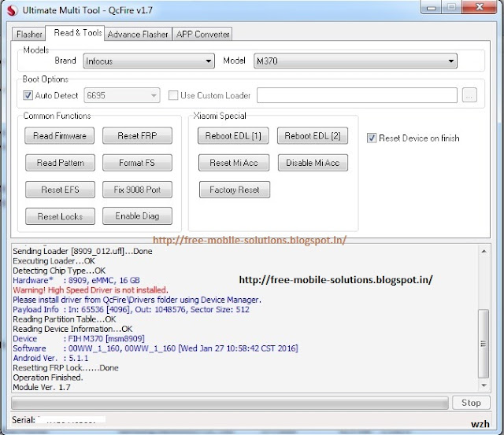
Task: Click the browse (...) loader button
Action: pos(469,95)
